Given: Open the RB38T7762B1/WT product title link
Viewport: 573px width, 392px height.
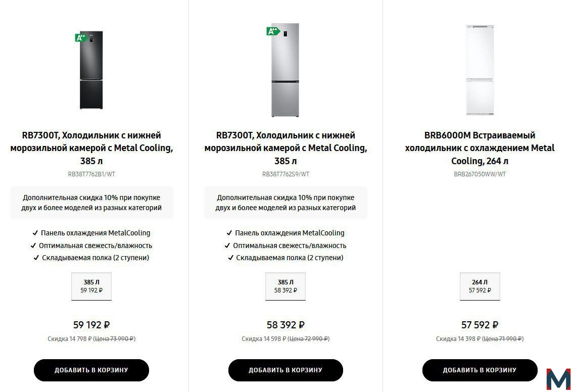Looking at the screenshot, I should (91, 148).
